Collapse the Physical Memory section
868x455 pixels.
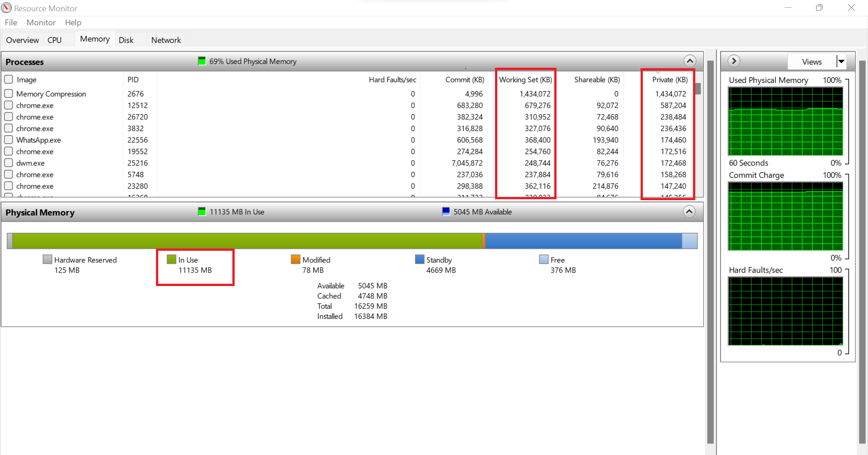coord(689,211)
